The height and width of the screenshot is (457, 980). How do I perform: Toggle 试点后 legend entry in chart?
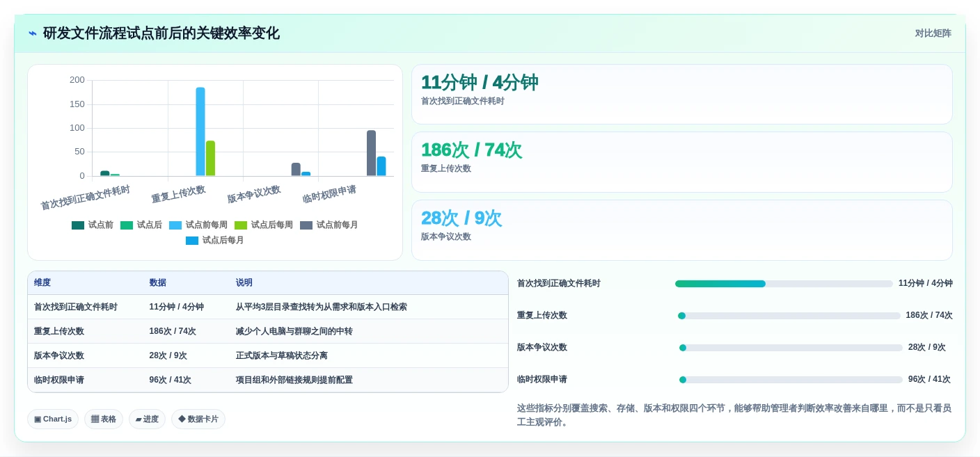pyautogui.click(x=141, y=225)
